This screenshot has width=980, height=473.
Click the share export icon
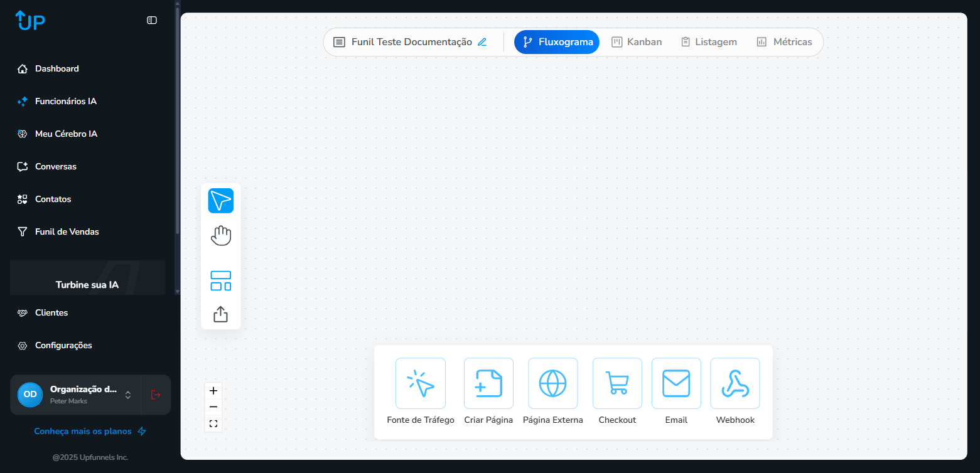tap(220, 314)
